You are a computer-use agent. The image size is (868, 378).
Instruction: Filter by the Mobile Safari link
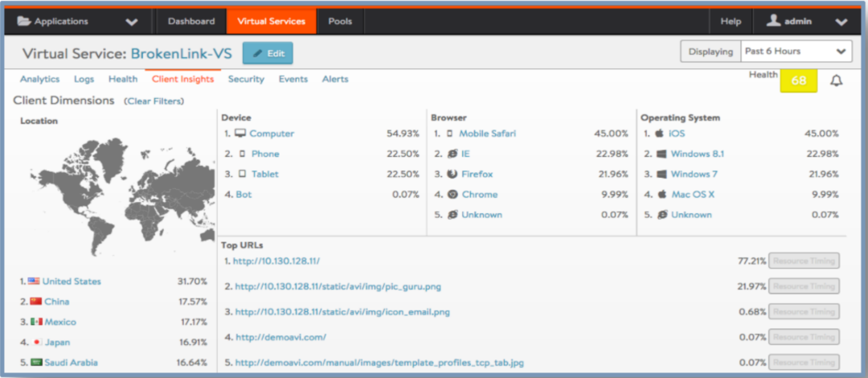(x=488, y=134)
